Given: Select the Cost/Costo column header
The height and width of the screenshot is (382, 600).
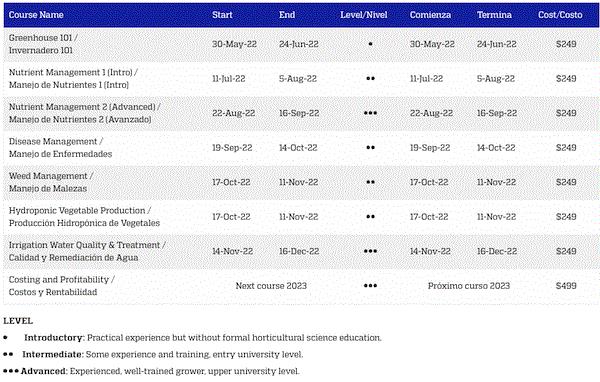Looking at the screenshot, I should pos(560,15).
